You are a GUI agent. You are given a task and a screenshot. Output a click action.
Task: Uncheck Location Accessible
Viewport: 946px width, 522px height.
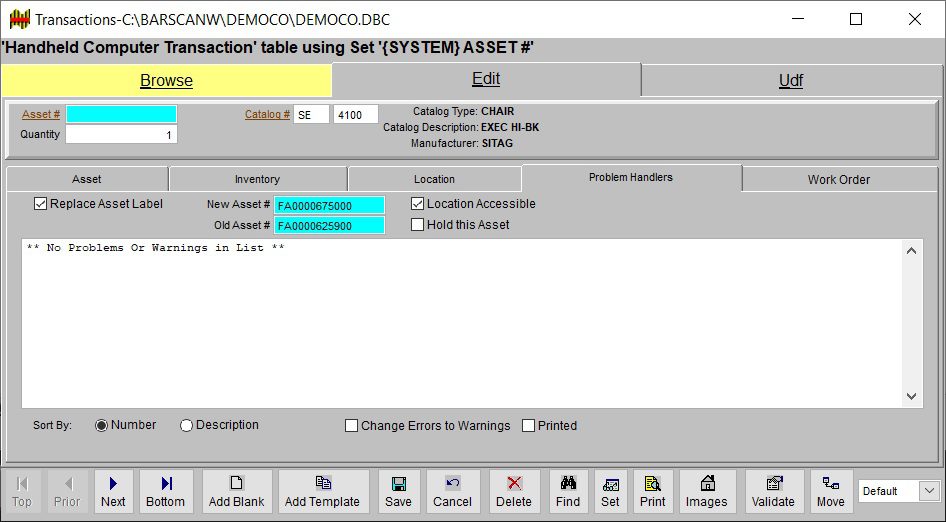417,204
